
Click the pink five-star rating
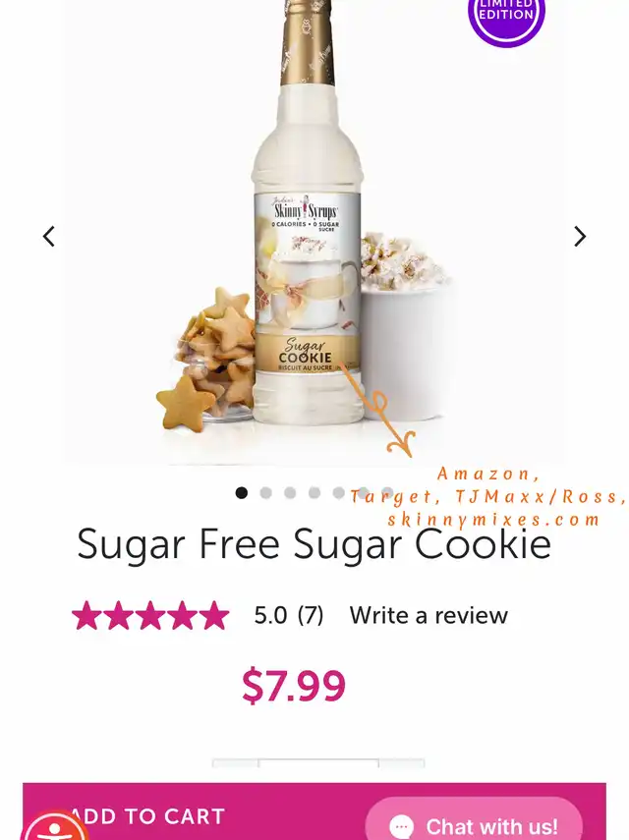(x=150, y=615)
